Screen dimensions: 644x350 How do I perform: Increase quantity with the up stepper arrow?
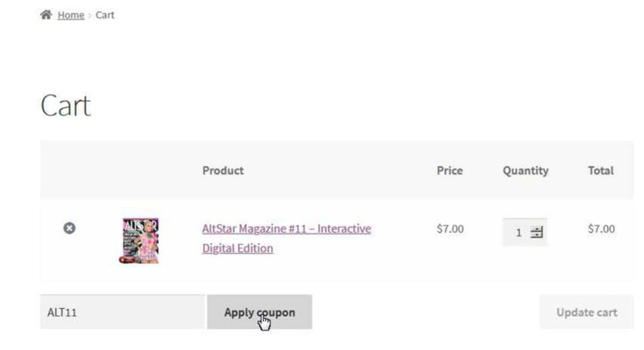tap(537, 229)
